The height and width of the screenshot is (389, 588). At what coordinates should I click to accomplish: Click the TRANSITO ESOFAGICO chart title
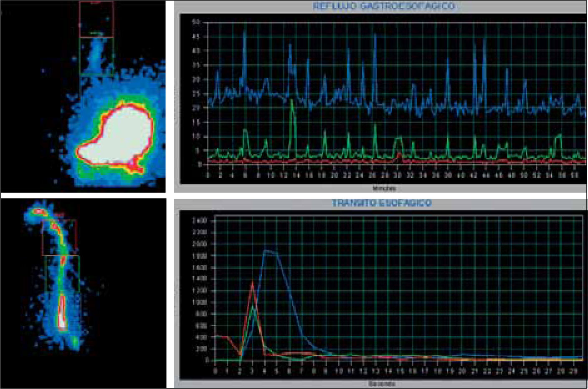(x=381, y=203)
